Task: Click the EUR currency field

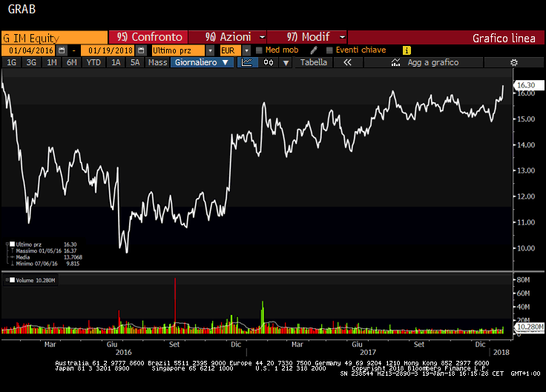Action: 230,50
